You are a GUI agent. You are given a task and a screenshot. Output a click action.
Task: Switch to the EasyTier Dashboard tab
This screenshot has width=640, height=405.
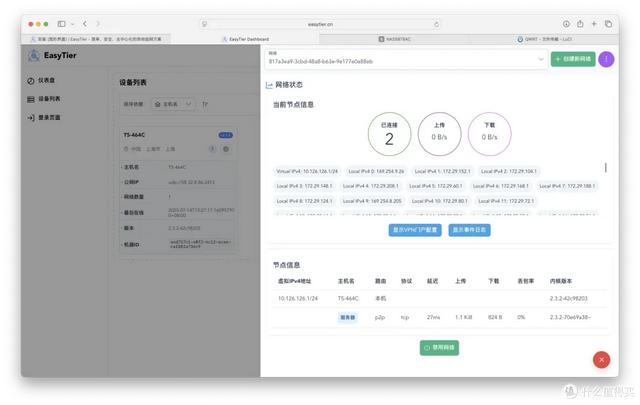[245, 39]
